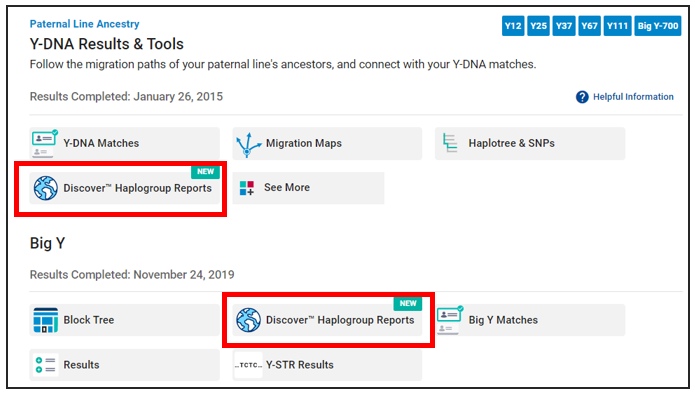The width and height of the screenshot is (695, 397).
Task: Click globe icon in Big Y Discover Reports
Action: (248, 320)
